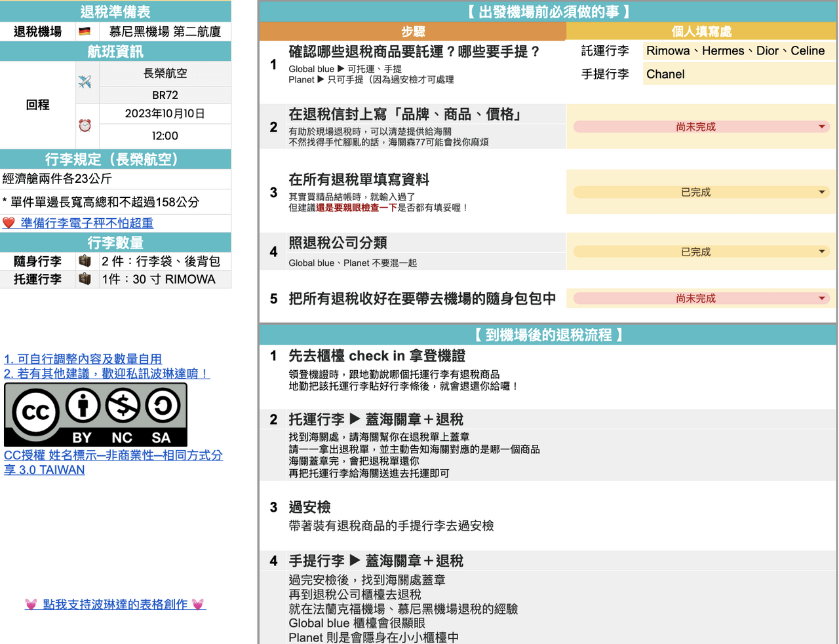The height and width of the screenshot is (644, 839).
Task: Click the 找到海關處，請海關幫你在退稅單上蓋章 line
Action: tap(379, 437)
